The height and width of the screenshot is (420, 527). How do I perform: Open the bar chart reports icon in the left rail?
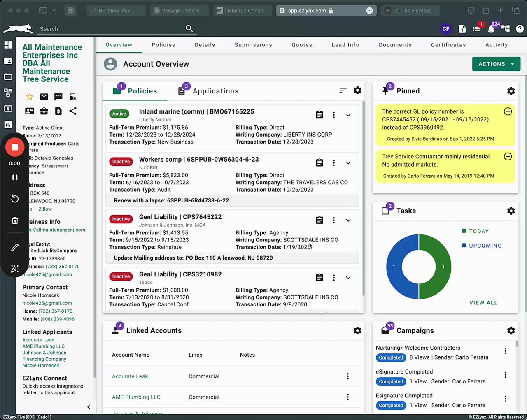[x=8, y=124]
